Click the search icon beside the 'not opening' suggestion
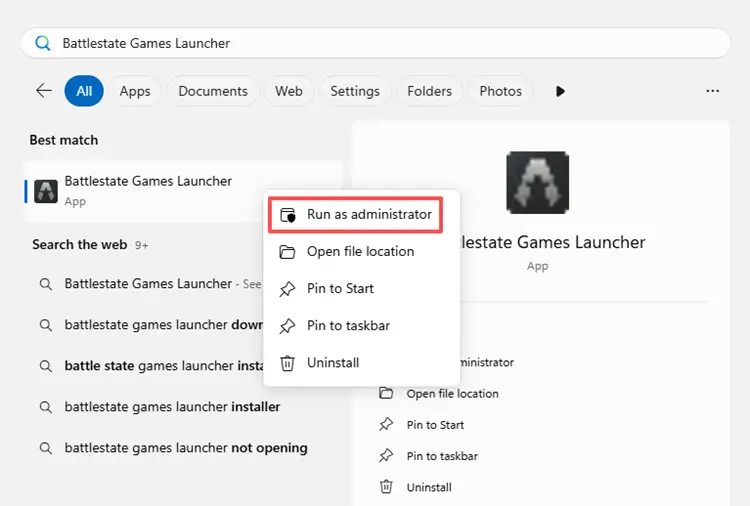This screenshot has height=506, width=750. pyautogui.click(x=45, y=448)
